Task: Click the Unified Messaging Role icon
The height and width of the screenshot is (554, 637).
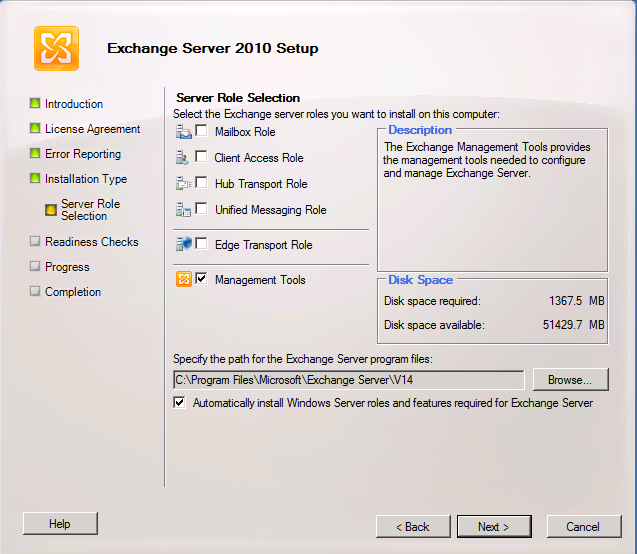Action: coord(183,210)
